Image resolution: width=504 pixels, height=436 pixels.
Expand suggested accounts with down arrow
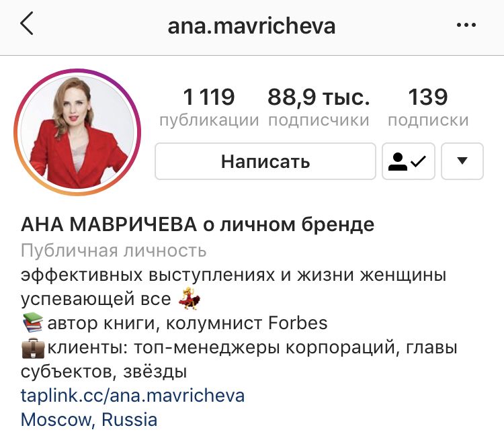pyautogui.click(x=462, y=161)
